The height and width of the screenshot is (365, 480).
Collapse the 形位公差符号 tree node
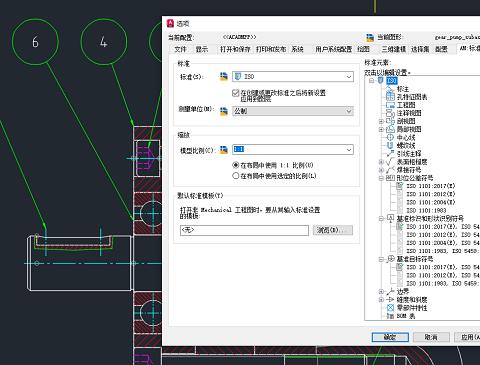coord(381,178)
